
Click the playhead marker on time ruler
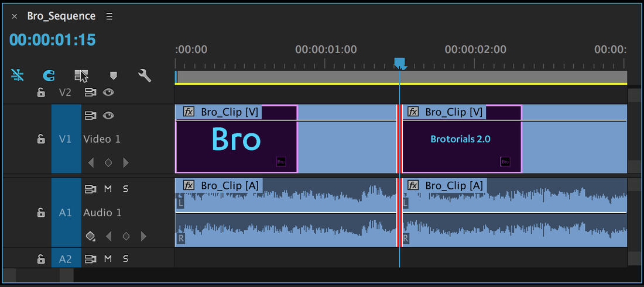[x=400, y=63]
